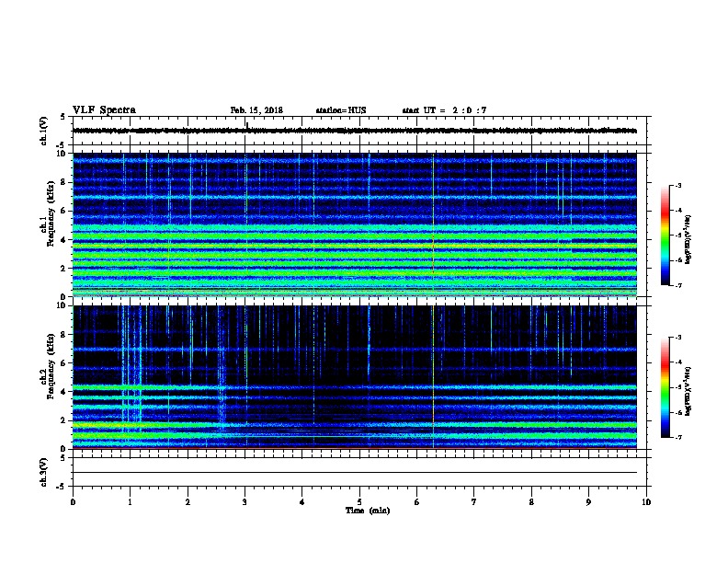The height and width of the screenshot is (563, 728).
Task: Click the "6" kHz tick on ch.1 frequency axis
Action: (64, 211)
